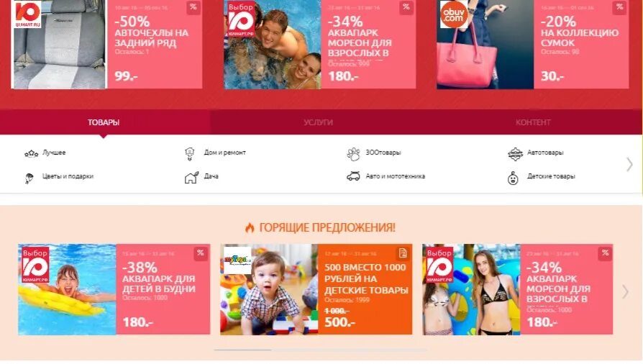This screenshot has width=643, height=364.
Task: Click the hot offers carousel progress bar
Action: click(x=320, y=350)
